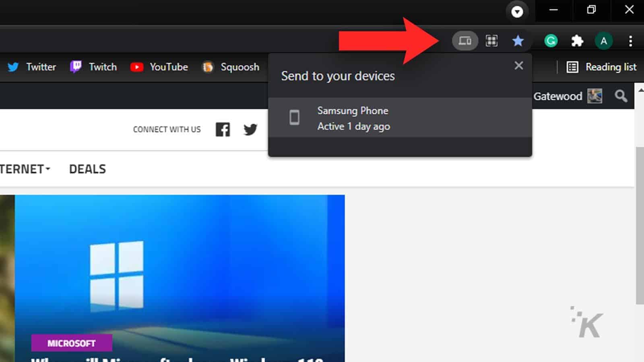Click the phone icon next to Samsung Phone
644x362 pixels.
click(295, 117)
